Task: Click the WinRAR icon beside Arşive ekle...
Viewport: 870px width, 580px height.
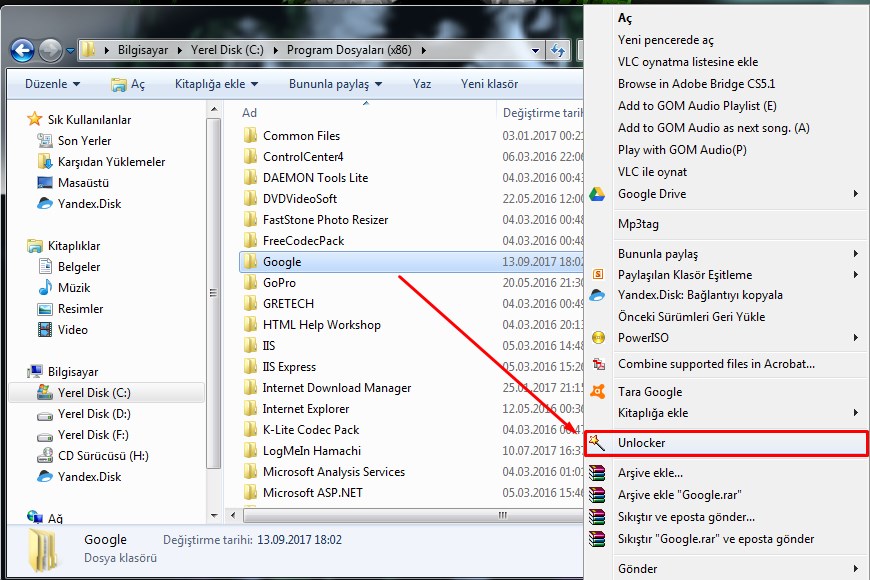Action: click(x=597, y=473)
